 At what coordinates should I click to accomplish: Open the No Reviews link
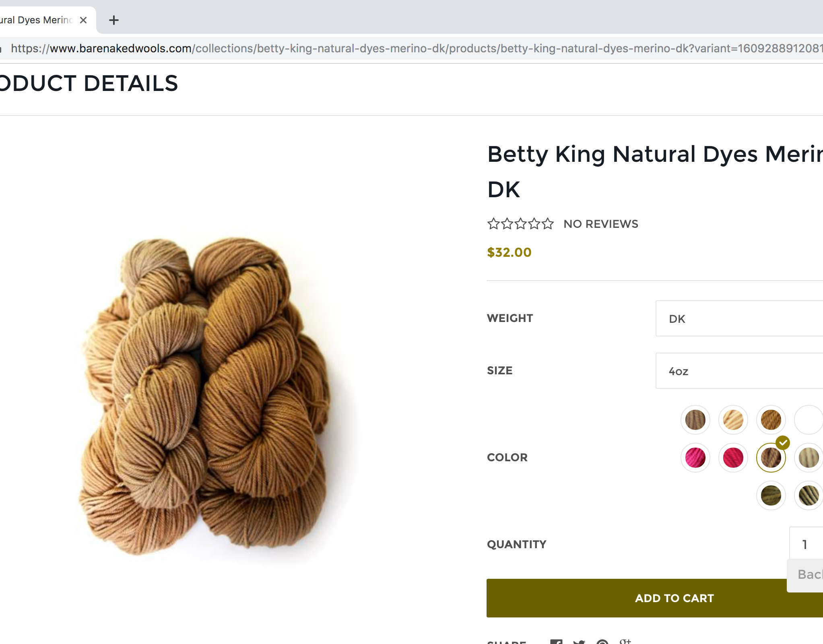point(601,224)
